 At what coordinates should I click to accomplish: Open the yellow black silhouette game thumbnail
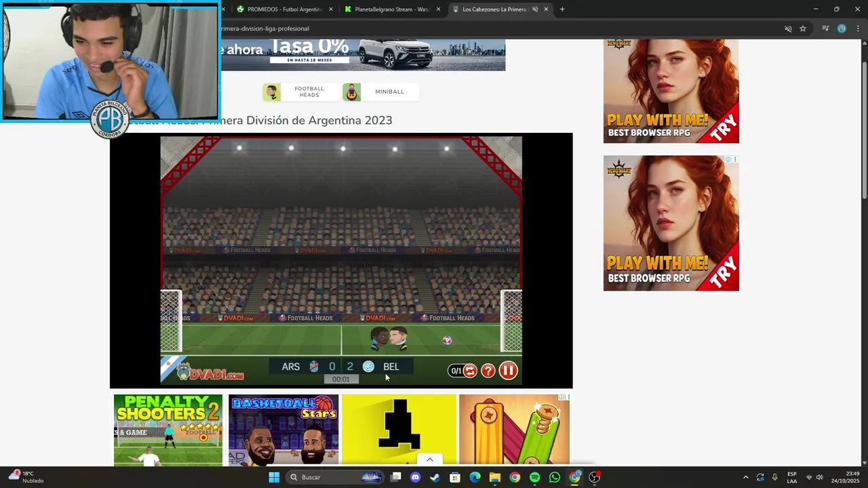[399, 430]
